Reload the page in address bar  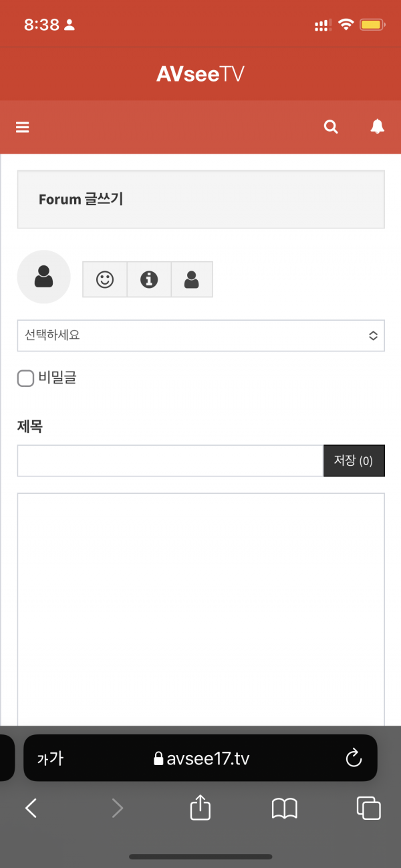[353, 758]
